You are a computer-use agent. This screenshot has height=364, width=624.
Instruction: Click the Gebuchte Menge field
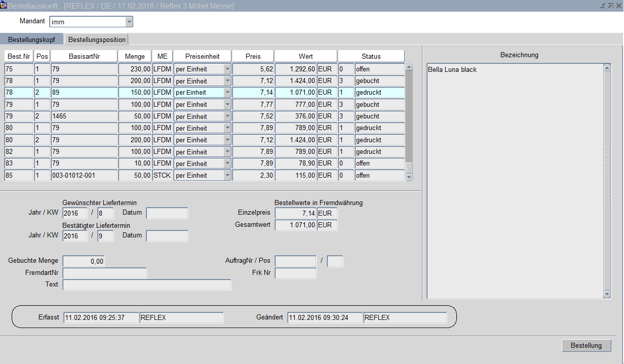(x=84, y=261)
